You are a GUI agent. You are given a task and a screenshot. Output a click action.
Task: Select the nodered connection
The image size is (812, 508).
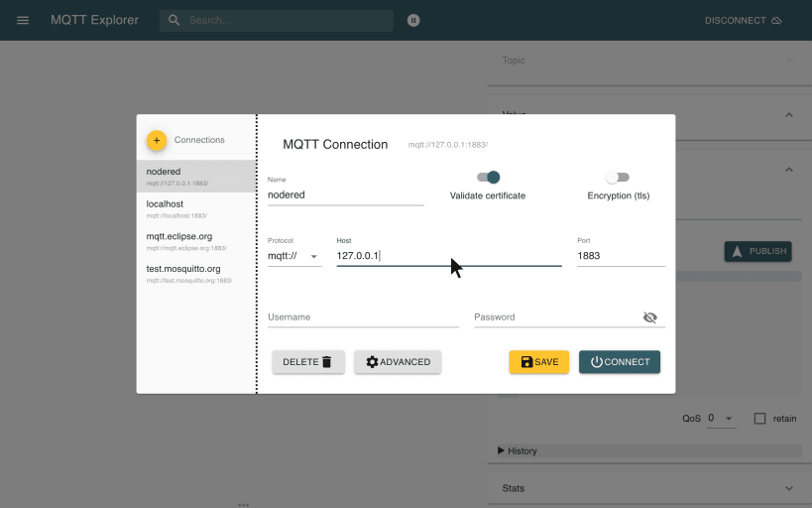[196, 177]
